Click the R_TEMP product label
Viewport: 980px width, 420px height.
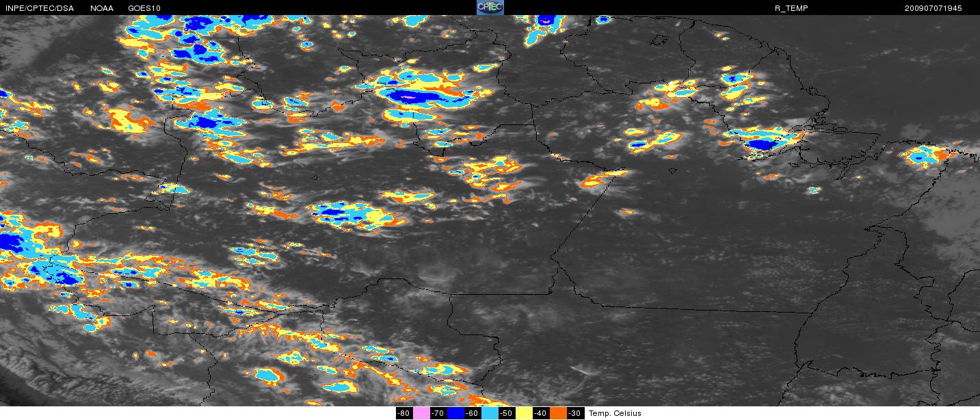click(x=792, y=8)
